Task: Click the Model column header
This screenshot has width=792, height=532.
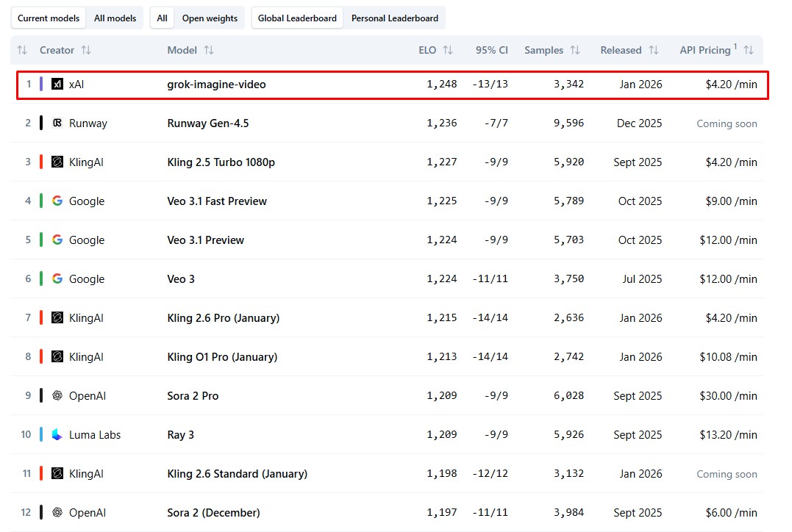Action: pyautogui.click(x=182, y=50)
